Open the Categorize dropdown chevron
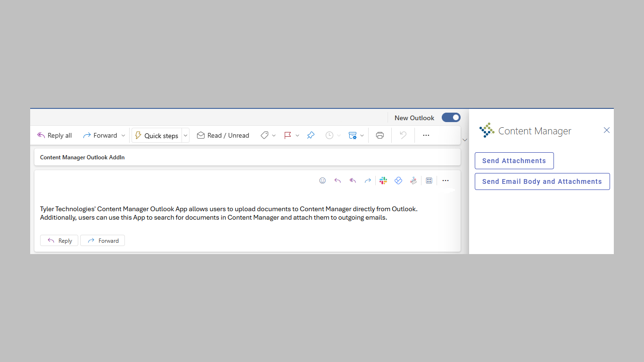Screen dimensions: 644x362 coord(274,135)
